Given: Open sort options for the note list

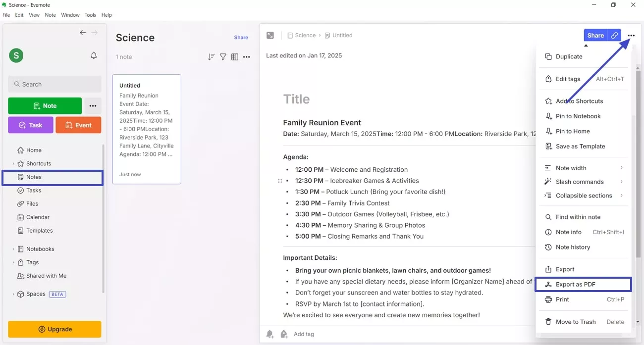Looking at the screenshot, I should tap(211, 56).
